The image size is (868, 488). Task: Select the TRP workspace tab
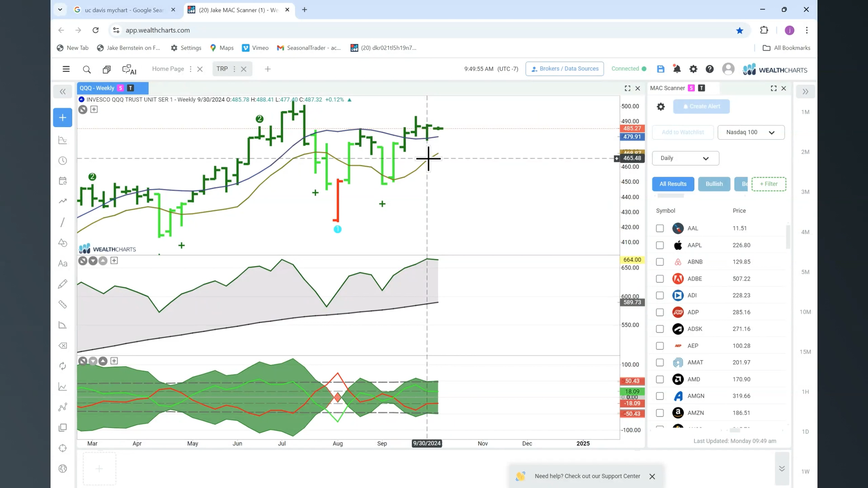click(222, 69)
